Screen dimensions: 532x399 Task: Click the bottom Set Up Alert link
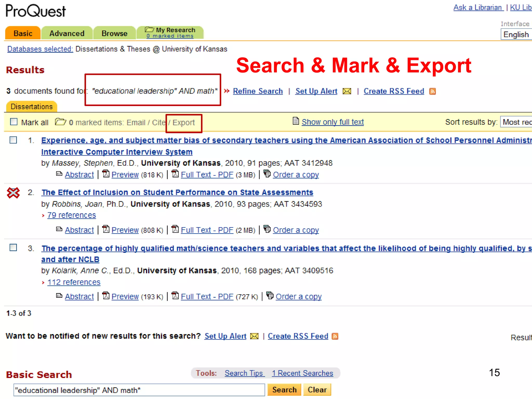coord(225,336)
